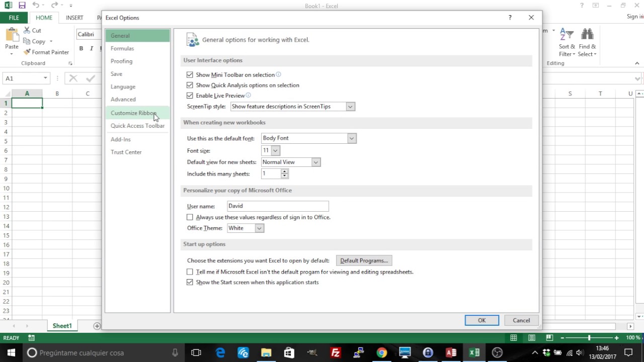Click the zoom slider handle

coord(589,338)
